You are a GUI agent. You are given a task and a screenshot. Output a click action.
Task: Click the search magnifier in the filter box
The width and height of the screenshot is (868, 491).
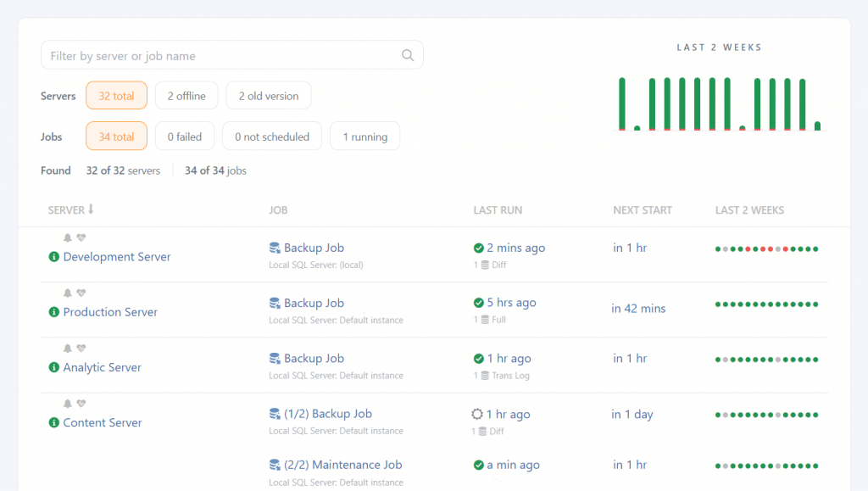pyautogui.click(x=408, y=54)
